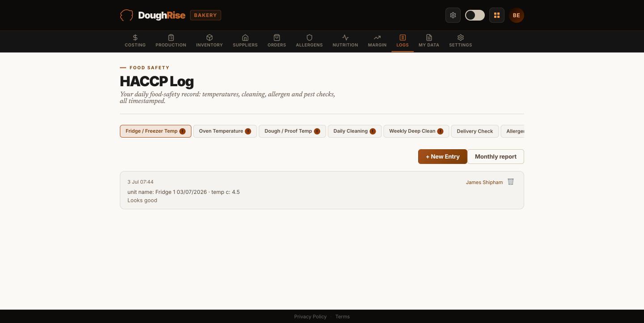
Task: Navigate to Nutrition
Action: click(x=345, y=41)
